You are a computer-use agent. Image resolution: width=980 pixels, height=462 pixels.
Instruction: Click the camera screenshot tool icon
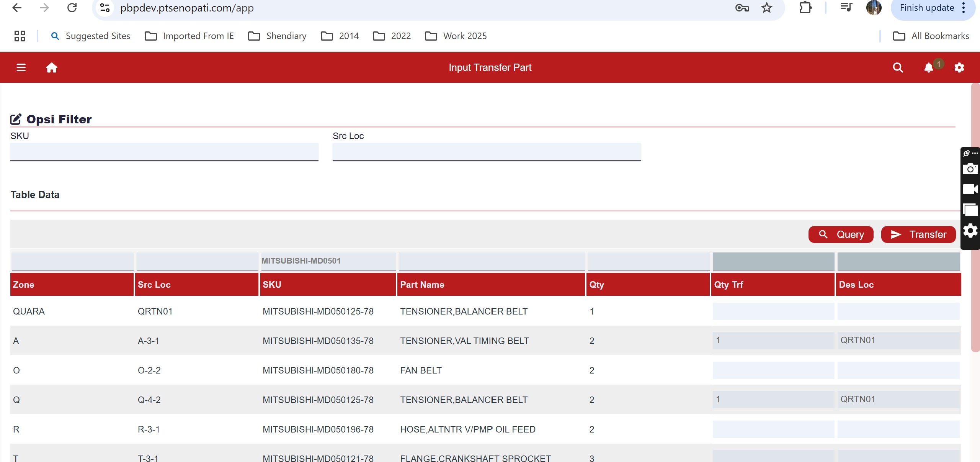970,169
